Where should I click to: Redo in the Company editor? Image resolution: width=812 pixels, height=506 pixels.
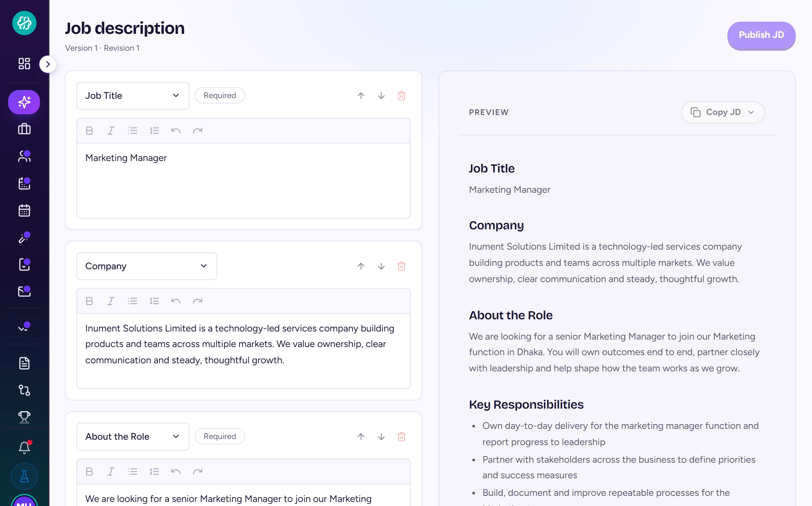(198, 301)
